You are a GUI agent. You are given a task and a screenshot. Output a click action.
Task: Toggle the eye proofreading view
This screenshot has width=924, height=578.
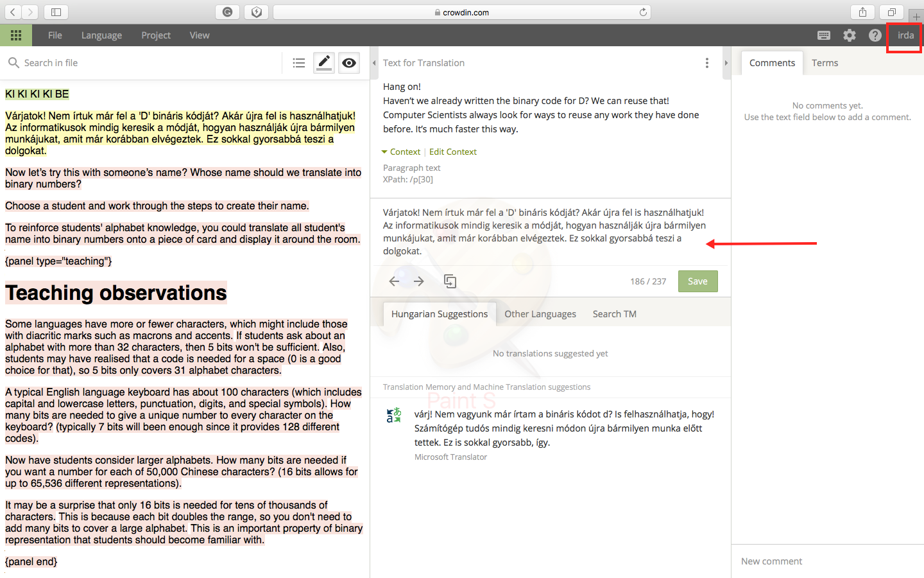coord(349,63)
